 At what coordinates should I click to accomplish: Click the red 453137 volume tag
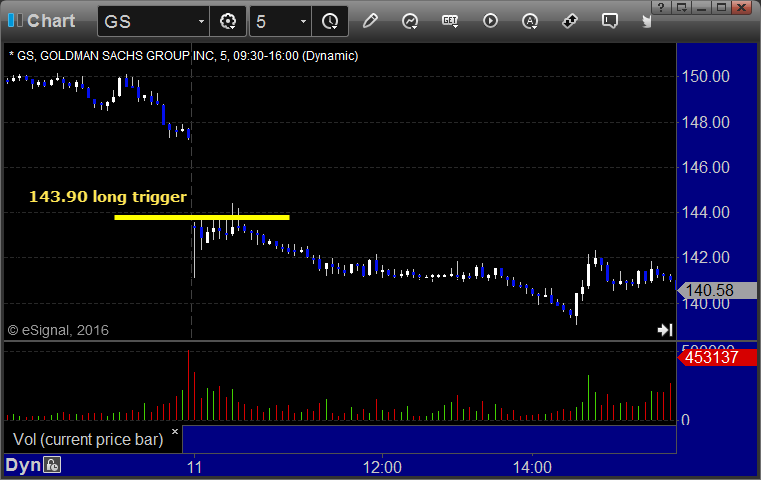717,358
